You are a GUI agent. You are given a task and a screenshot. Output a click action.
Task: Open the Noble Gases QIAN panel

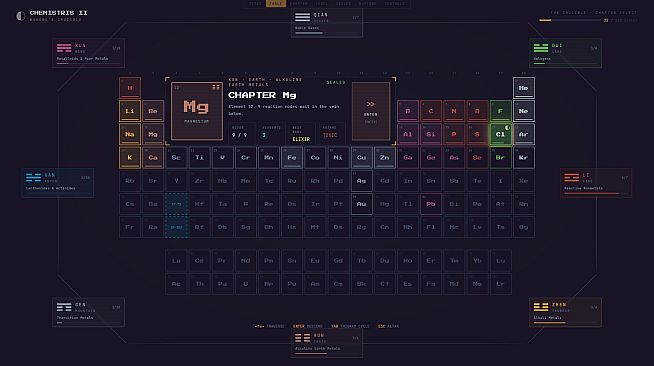pyautogui.click(x=327, y=23)
